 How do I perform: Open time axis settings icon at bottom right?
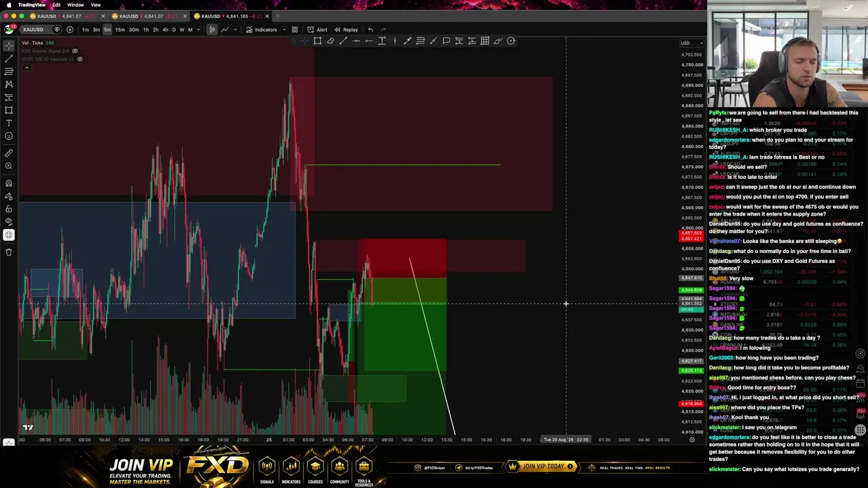[692, 440]
